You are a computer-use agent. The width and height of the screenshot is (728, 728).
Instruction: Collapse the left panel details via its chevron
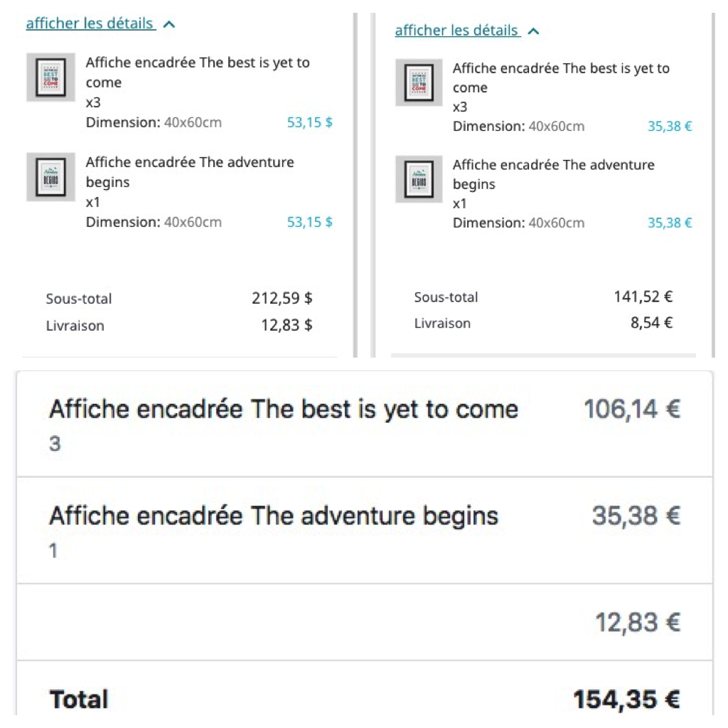169,23
